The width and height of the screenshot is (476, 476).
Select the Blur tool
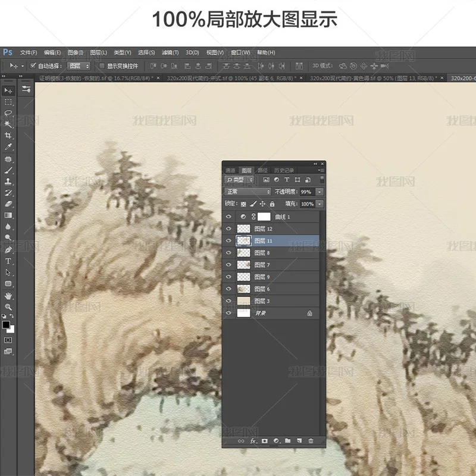8,227
